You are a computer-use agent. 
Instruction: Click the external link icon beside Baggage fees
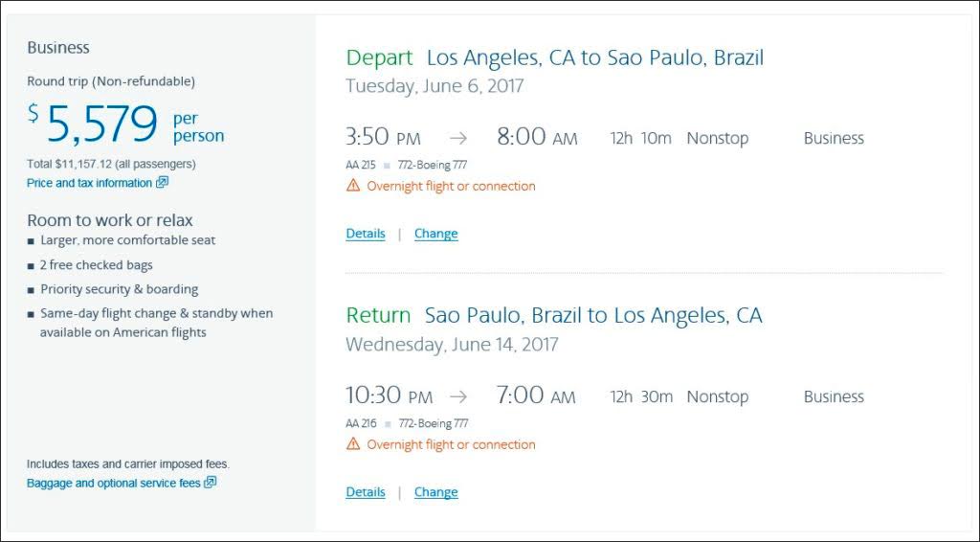point(211,483)
